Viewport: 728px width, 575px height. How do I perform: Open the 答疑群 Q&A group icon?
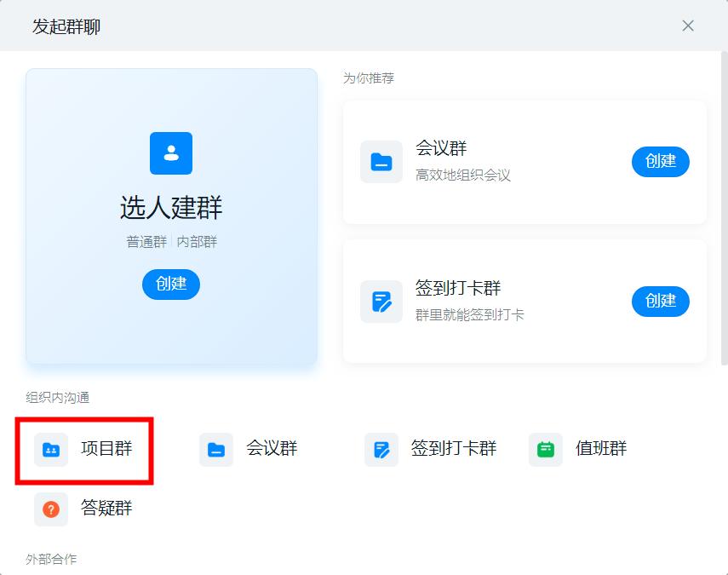[49, 509]
